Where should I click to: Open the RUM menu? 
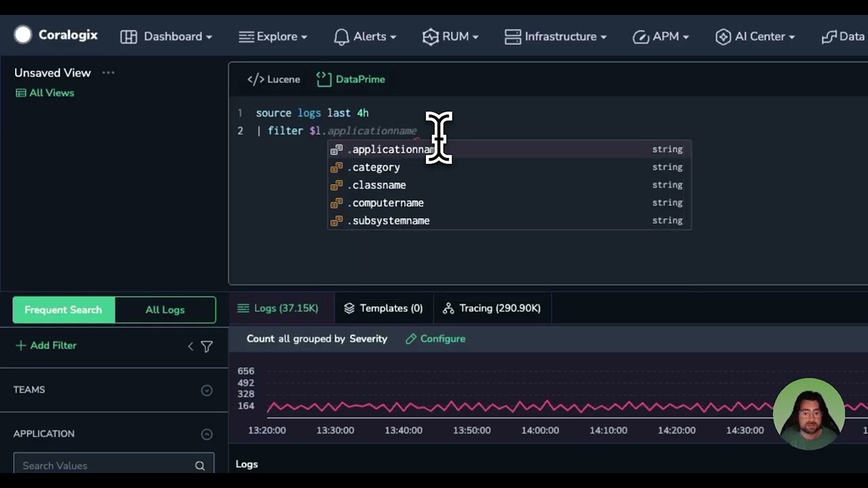[450, 37]
